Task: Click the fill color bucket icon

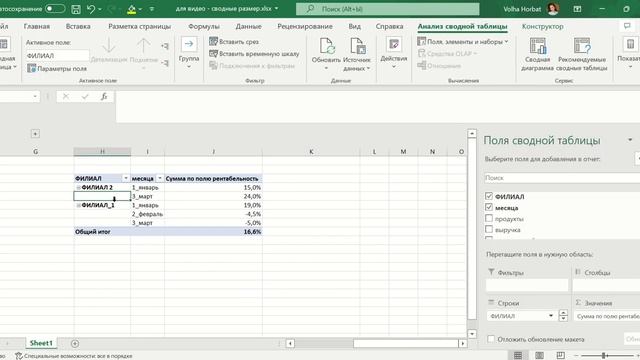Action: pos(131,9)
